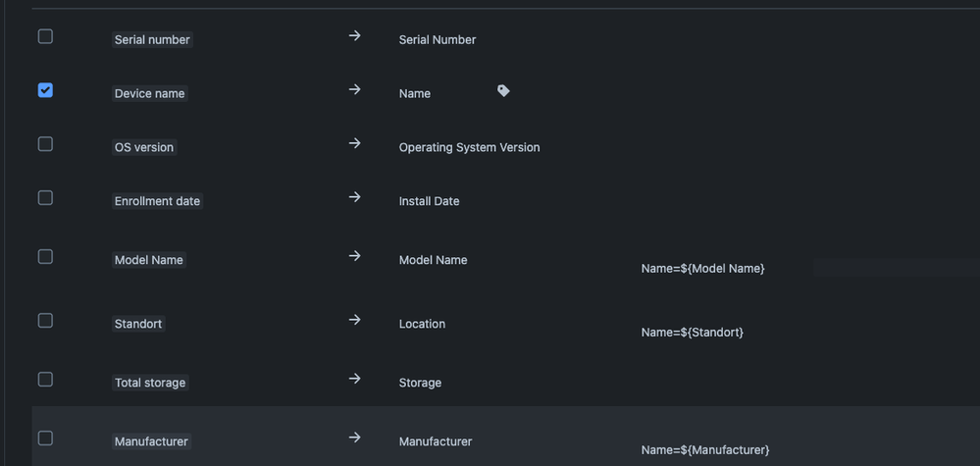Click the arrow icon in Model Name row
Viewport: 980px width, 466px height.
[x=354, y=256]
